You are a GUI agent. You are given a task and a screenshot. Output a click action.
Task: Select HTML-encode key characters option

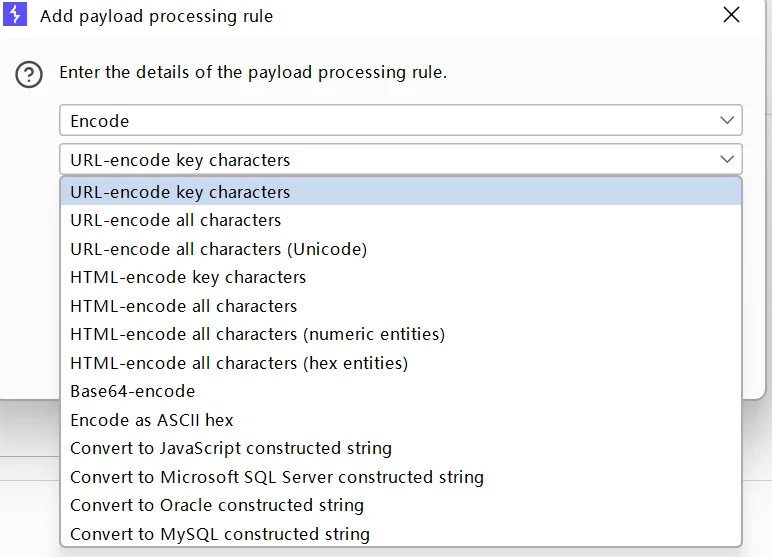(188, 277)
